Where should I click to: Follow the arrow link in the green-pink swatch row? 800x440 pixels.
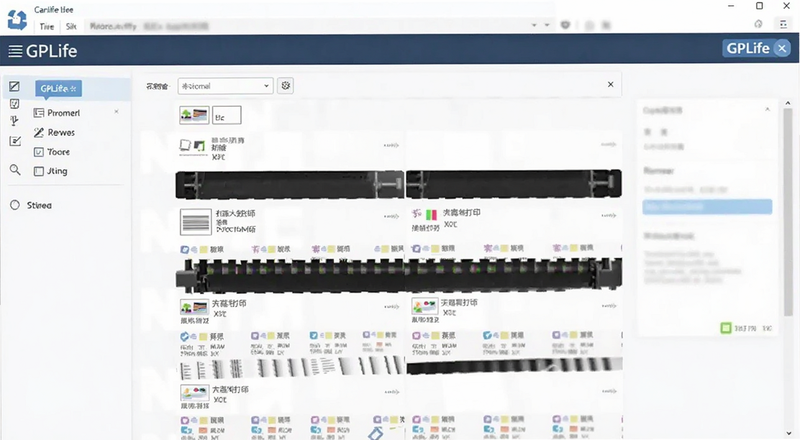click(608, 215)
